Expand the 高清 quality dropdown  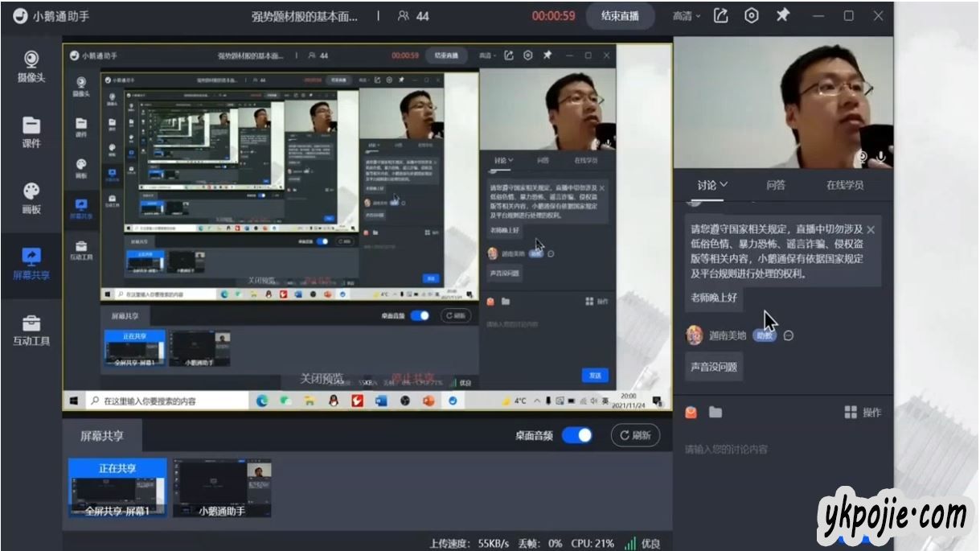pyautogui.click(x=687, y=16)
